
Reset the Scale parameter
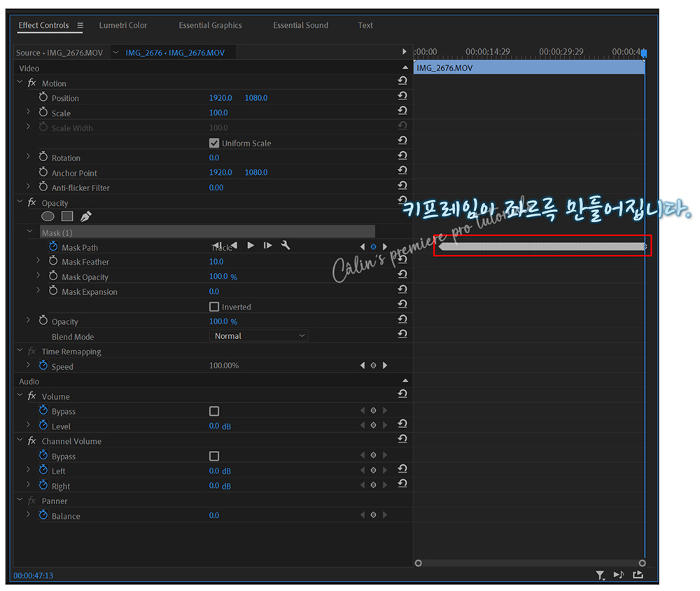402,111
